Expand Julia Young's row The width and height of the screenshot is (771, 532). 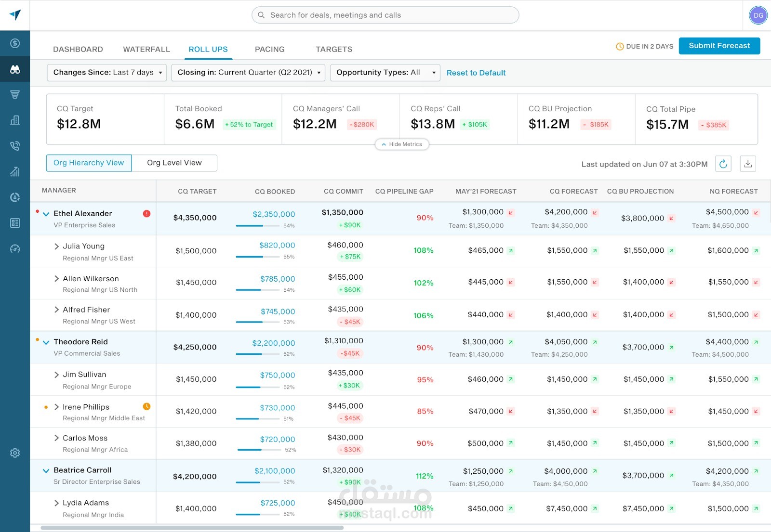[57, 247]
